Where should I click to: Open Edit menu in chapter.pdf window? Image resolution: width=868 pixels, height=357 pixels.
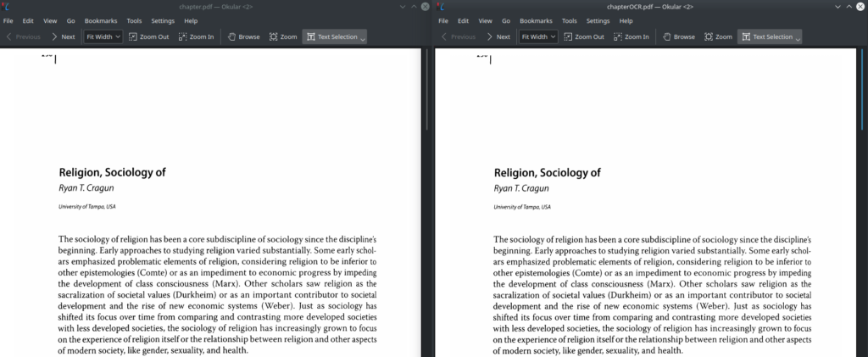(28, 21)
